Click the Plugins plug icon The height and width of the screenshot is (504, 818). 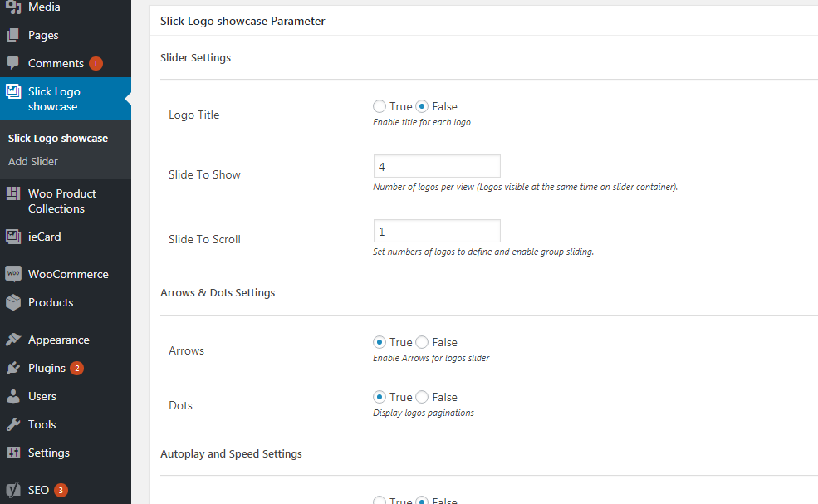point(13,368)
